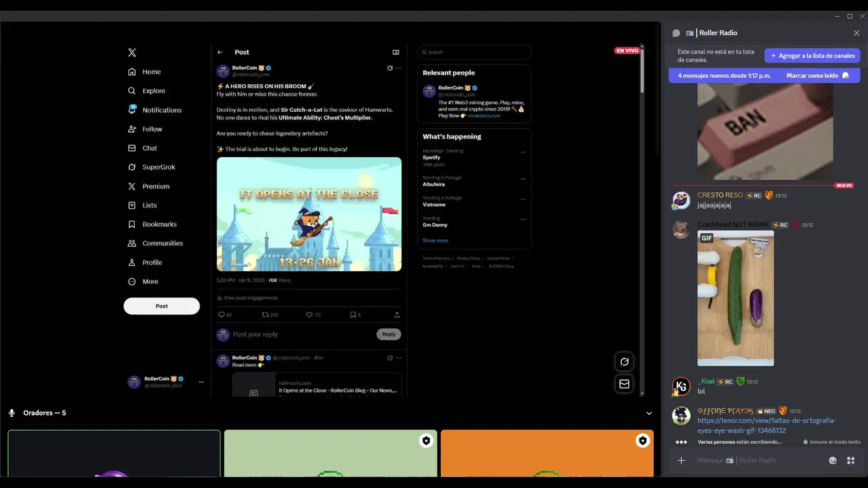This screenshot has height=488, width=868.
Task: Click the white Post button
Action: pos(161,306)
